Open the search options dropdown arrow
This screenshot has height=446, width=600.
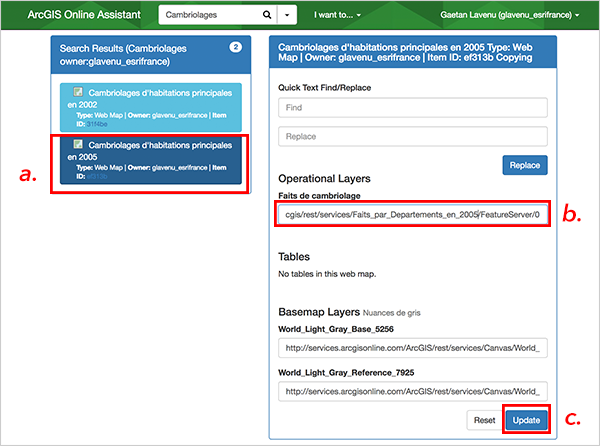(x=287, y=15)
